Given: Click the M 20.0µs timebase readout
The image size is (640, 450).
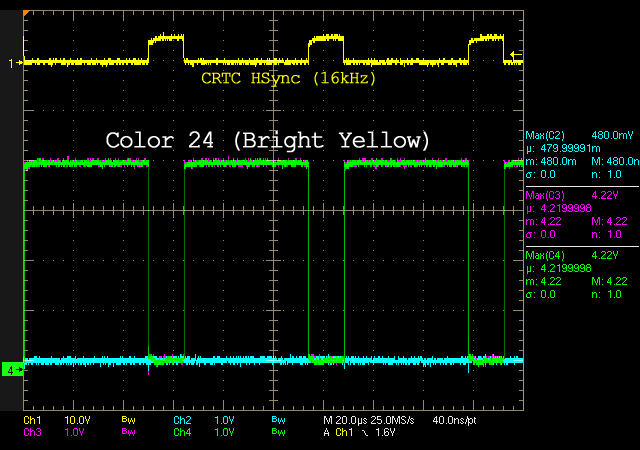Looking at the screenshot, I should pos(346,420).
